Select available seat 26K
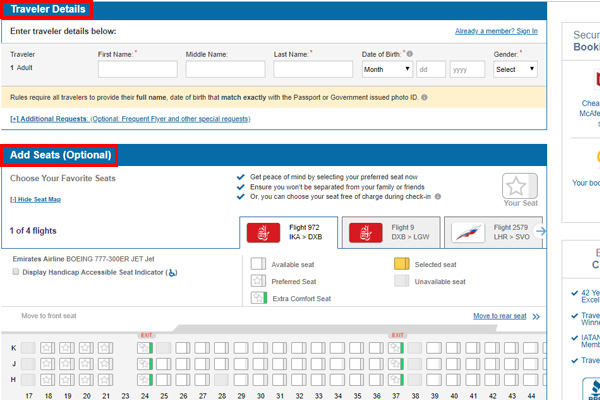Viewport: 600px width, 400px height. (x=183, y=348)
